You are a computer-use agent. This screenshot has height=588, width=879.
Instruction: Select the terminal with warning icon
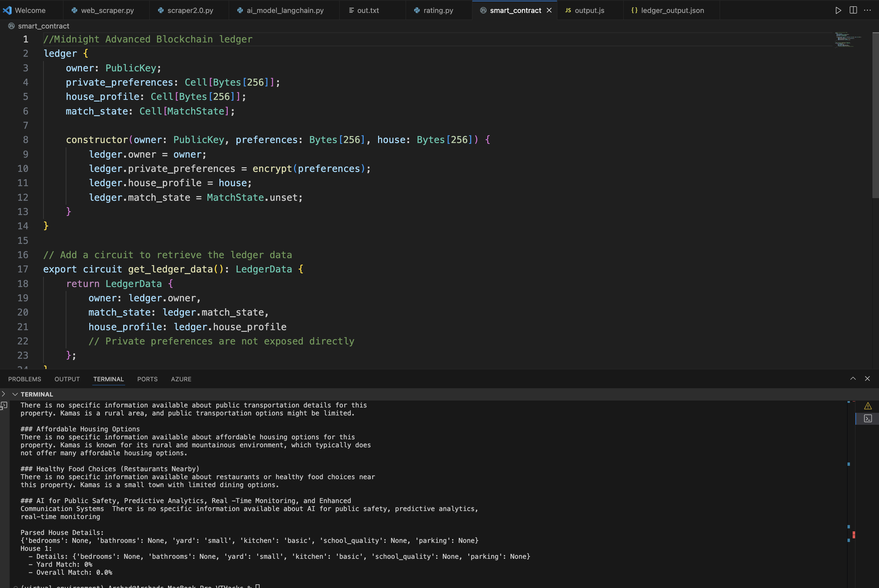point(868,406)
